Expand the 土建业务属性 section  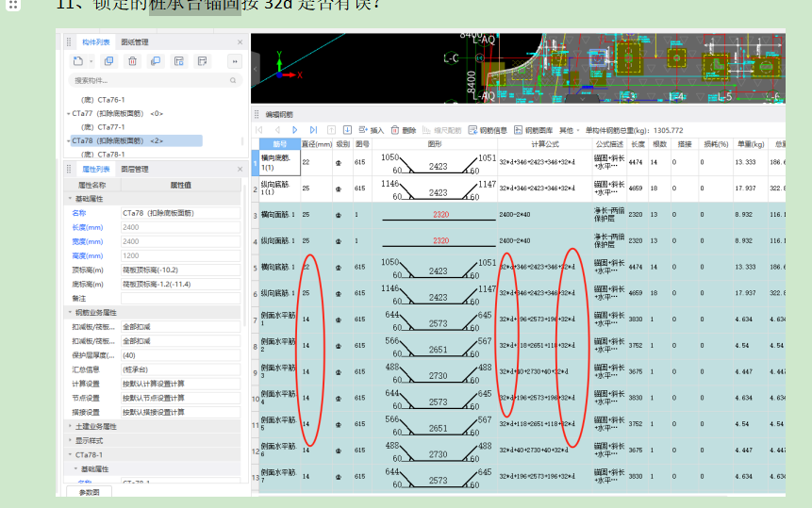pos(70,426)
